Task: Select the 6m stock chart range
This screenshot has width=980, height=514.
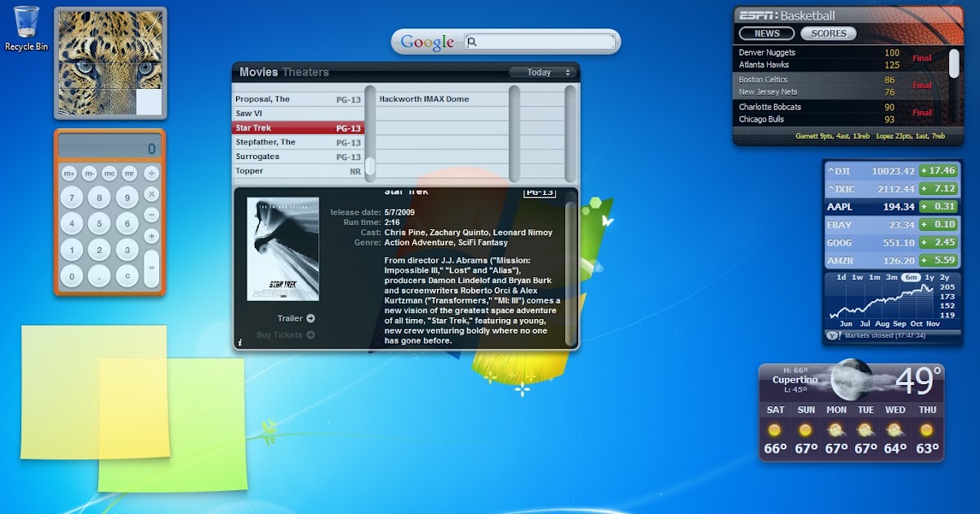Action: (x=911, y=277)
